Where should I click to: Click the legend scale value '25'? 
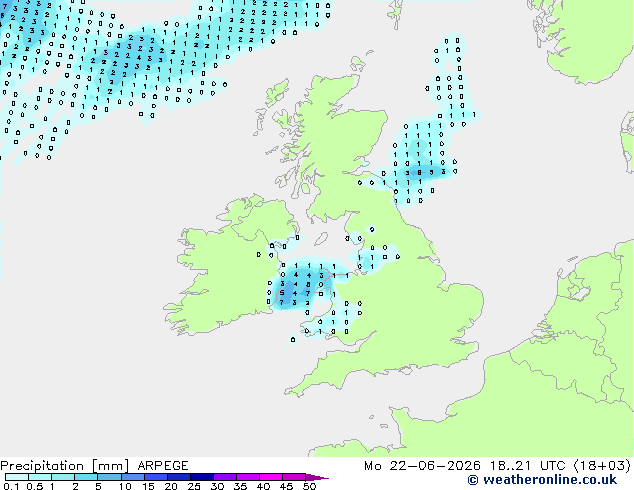tap(194, 486)
